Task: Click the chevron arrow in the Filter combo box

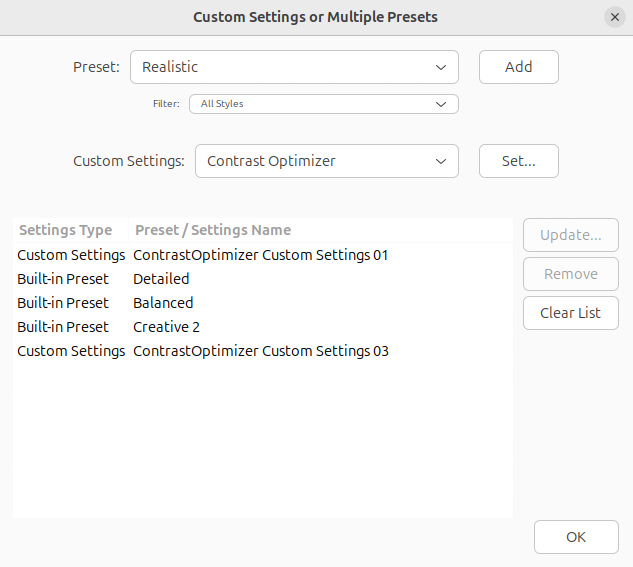Action: point(441,104)
